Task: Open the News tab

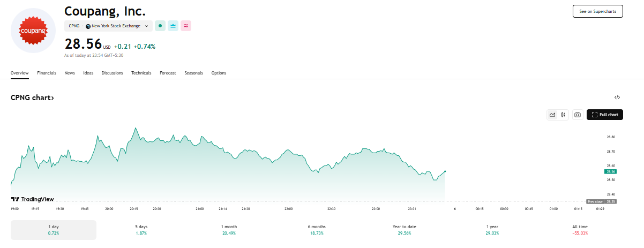Action: click(70, 73)
